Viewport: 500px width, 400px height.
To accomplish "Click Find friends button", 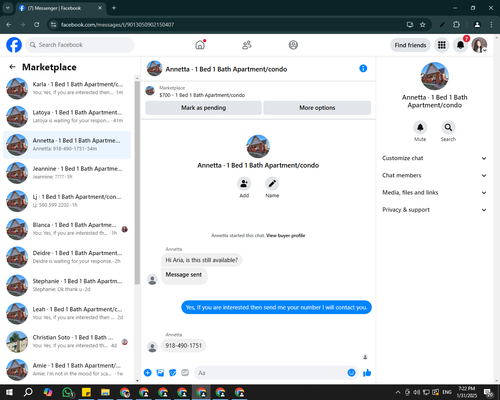I will point(410,45).
